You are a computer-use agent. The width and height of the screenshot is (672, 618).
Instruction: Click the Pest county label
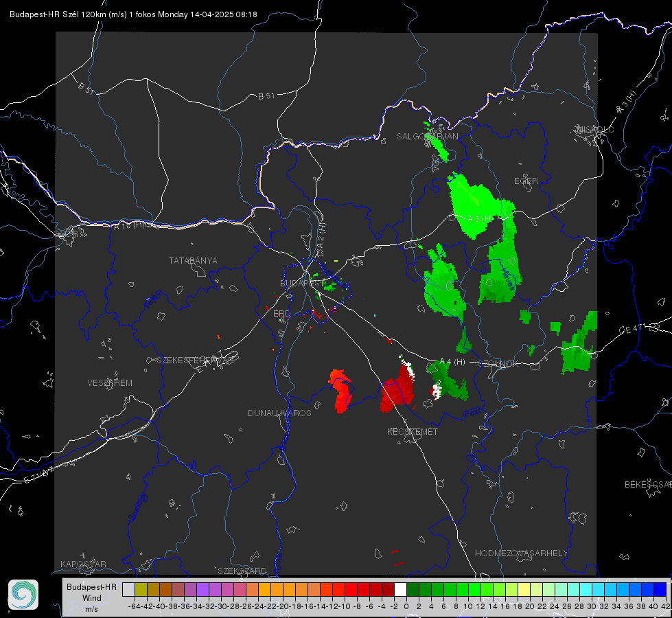click(x=473, y=413)
